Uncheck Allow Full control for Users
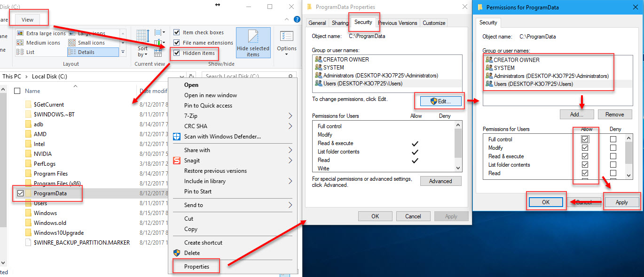This screenshot has width=644, height=277. pyautogui.click(x=585, y=139)
